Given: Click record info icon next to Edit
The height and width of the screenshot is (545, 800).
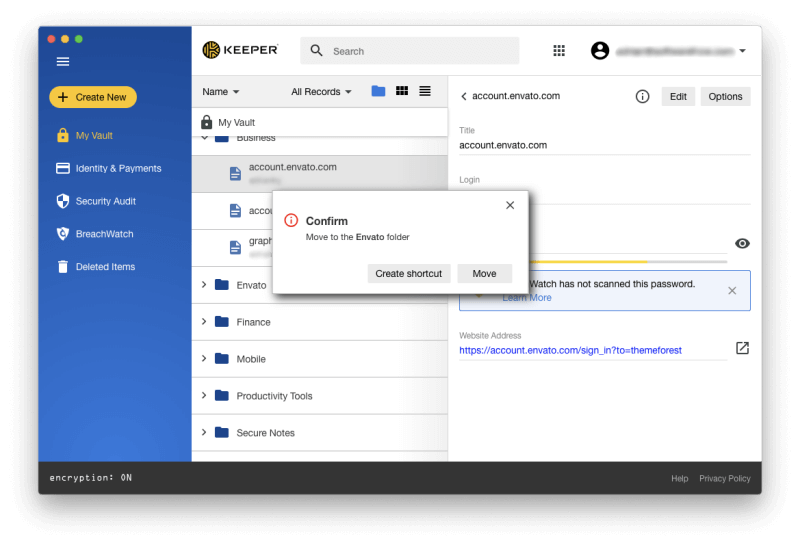Looking at the screenshot, I should click(x=642, y=96).
